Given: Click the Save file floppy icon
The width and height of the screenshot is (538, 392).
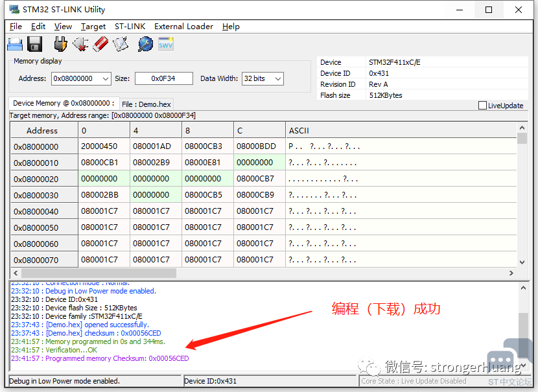Looking at the screenshot, I should (x=34, y=44).
